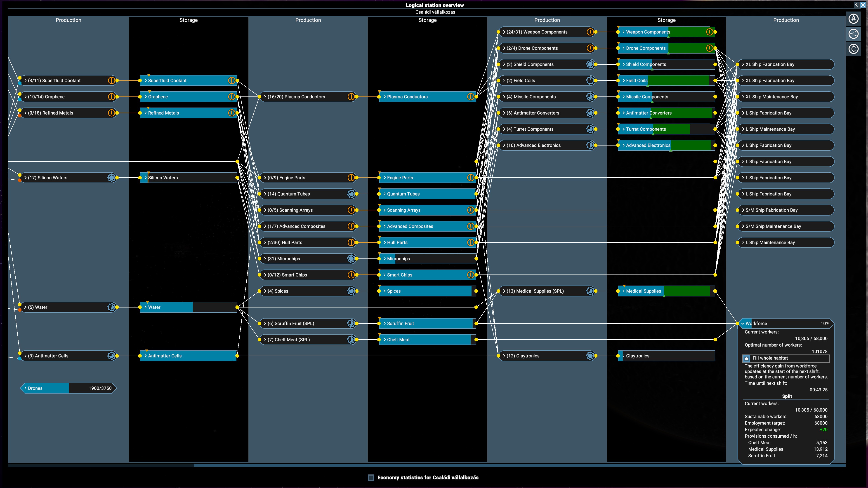Click gear icon on Microchips production node
868x488 pixels.
point(351,259)
